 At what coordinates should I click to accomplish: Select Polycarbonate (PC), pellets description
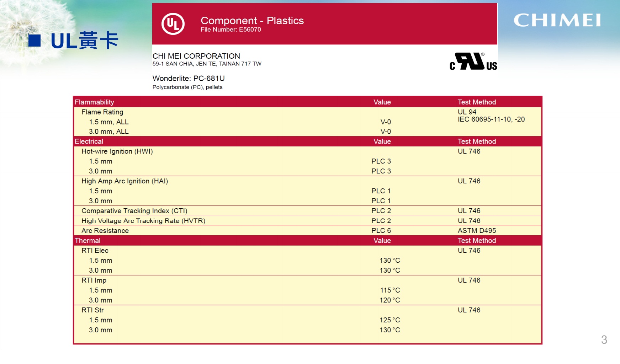[187, 87]
